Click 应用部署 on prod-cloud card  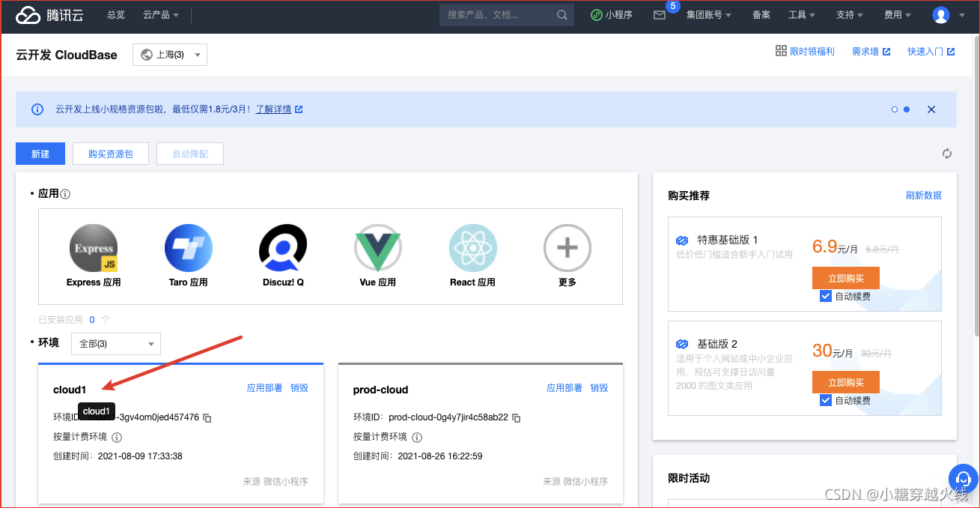click(564, 388)
